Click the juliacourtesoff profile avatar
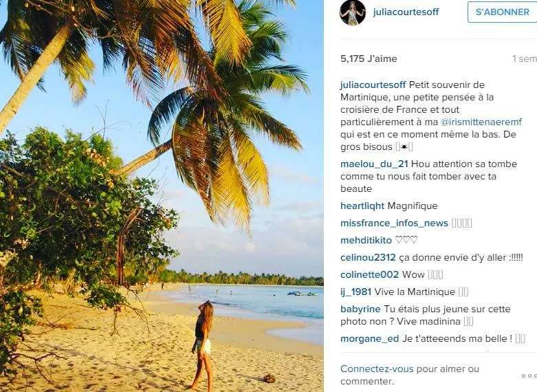This screenshot has height=392, width=537. (x=353, y=12)
